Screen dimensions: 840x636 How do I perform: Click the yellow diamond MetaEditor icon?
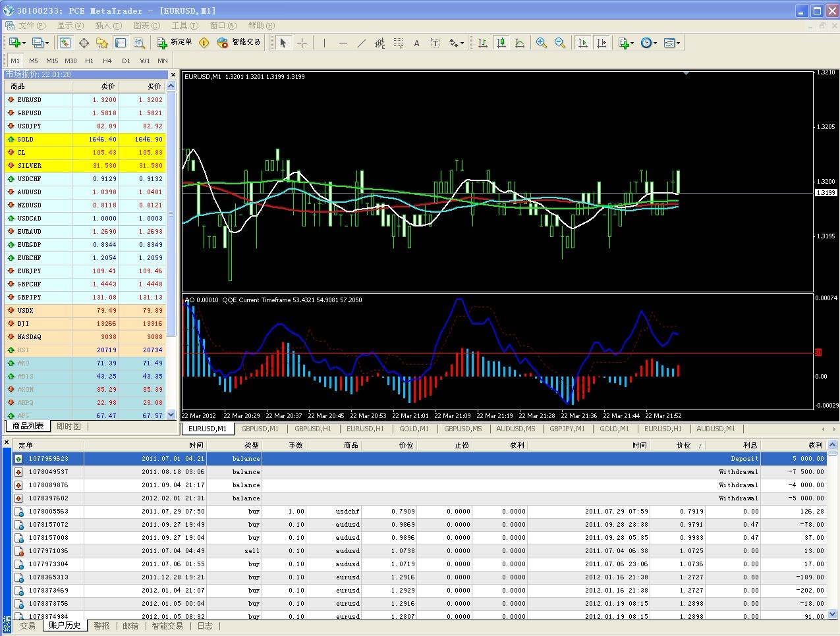click(x=204, y=43)
